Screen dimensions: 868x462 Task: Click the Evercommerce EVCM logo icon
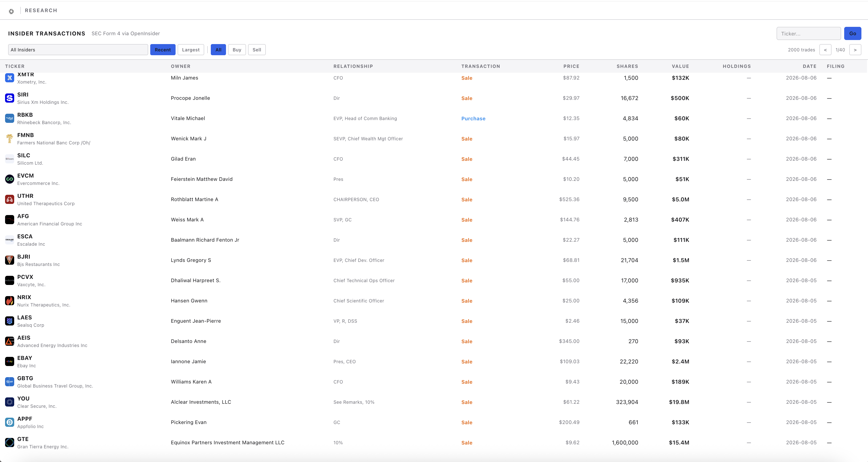click(9, 179)
